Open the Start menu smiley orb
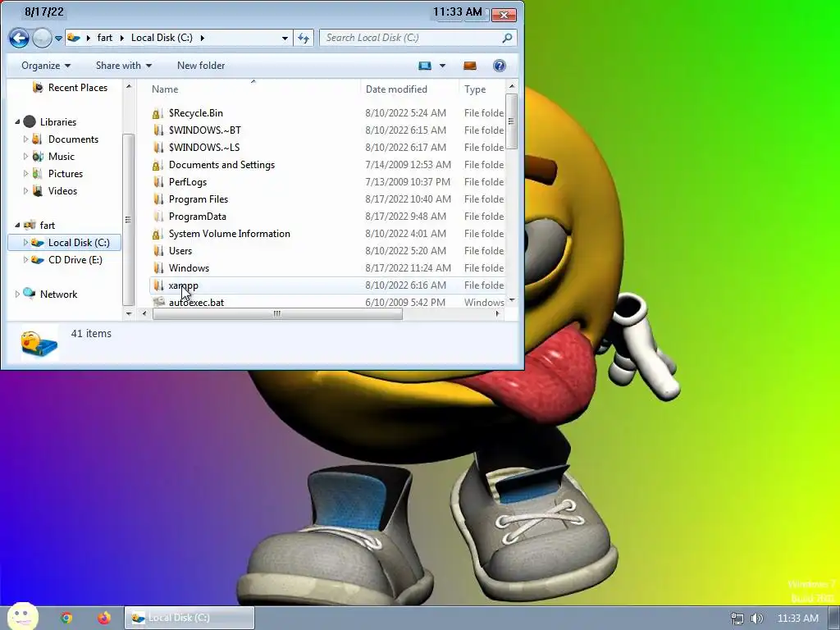The height and width of the screenshot is (630, 840). (22, 617)
